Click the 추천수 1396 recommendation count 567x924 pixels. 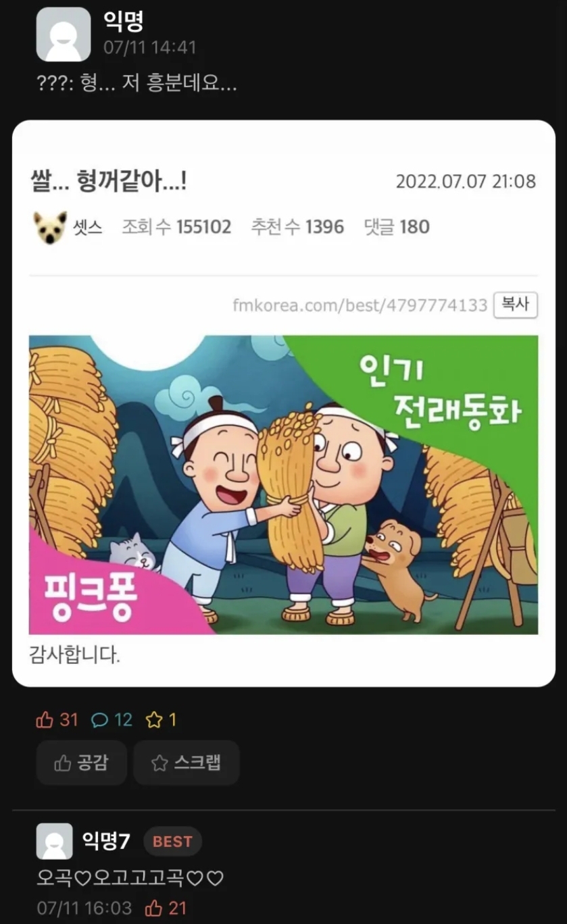click(297, 227)
